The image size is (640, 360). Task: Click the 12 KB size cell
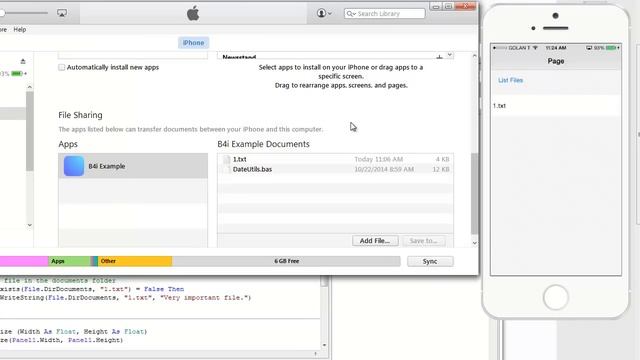click(x=441, y=169)
